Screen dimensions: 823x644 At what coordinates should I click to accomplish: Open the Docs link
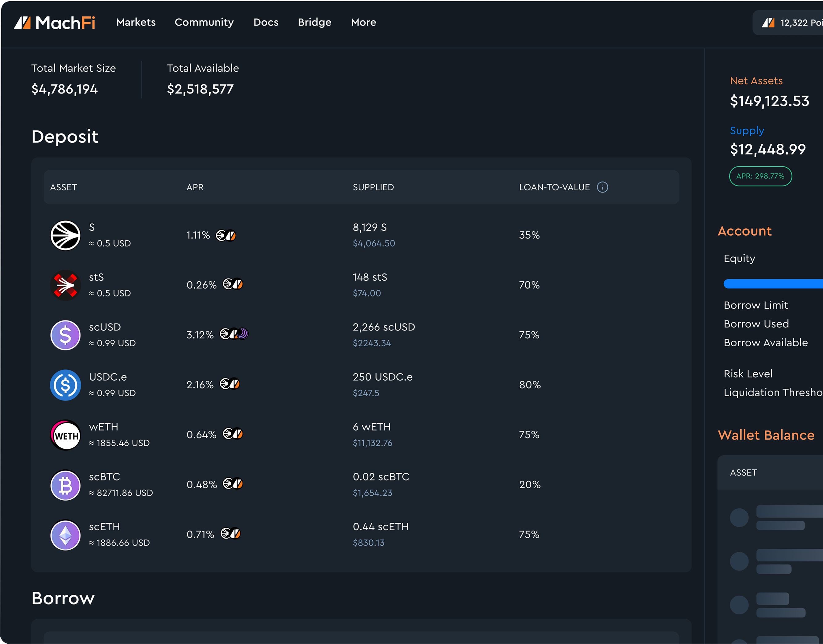click(x=266, y=23)
